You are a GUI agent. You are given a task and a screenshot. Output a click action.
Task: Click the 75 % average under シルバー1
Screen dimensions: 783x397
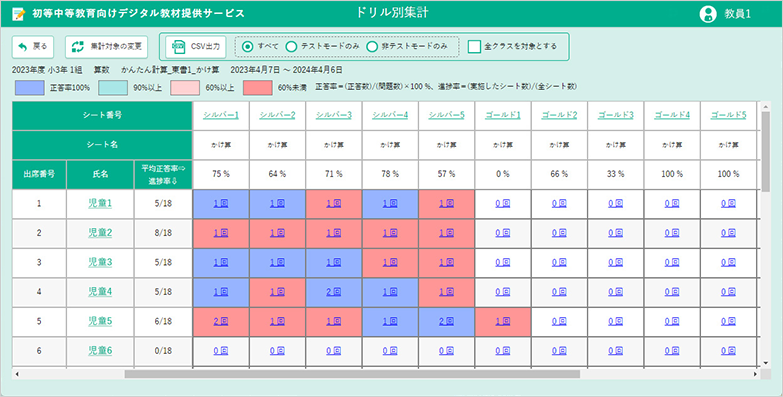pyautogui.click(x=221, y=174)
